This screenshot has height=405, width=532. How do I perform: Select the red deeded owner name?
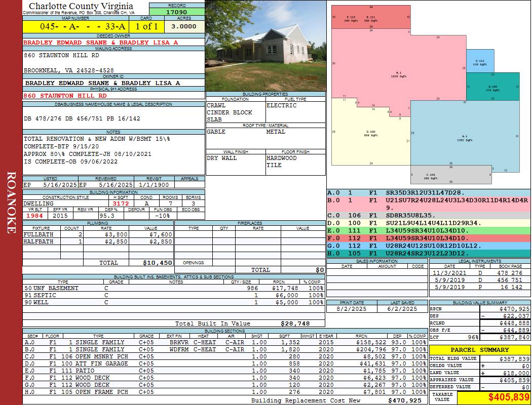point(101,43)
